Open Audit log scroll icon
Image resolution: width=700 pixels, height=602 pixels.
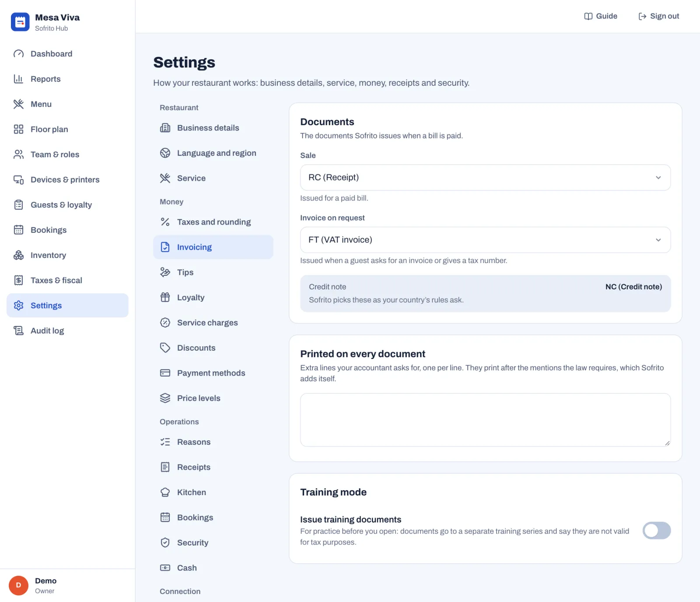coord(18,331)
